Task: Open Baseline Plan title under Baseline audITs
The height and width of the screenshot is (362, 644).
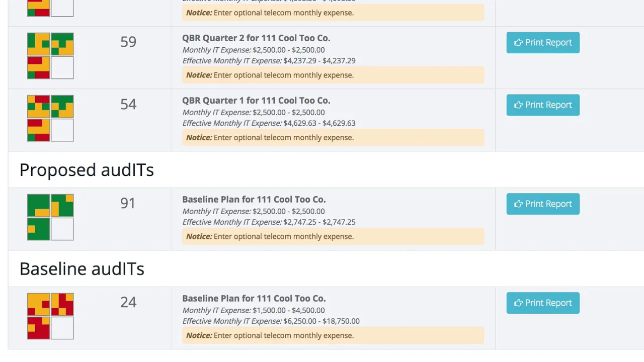Action: [254, 299]
